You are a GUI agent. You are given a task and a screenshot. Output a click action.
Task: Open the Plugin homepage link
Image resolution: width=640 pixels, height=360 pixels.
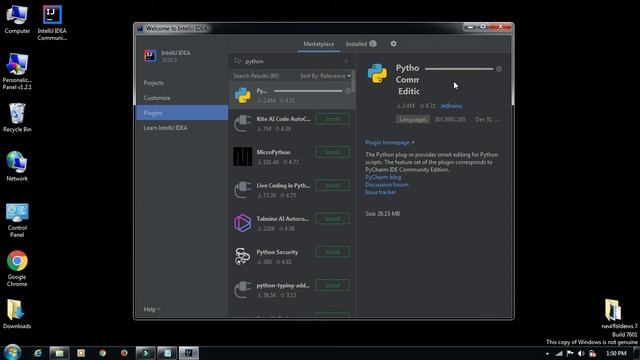[390, 142]
